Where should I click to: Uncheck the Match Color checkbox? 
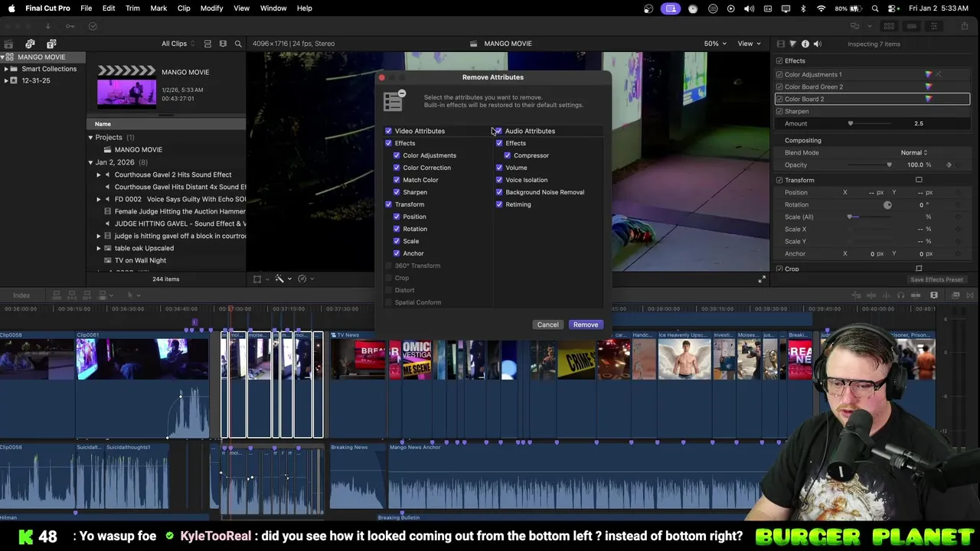tap(397, 180)
